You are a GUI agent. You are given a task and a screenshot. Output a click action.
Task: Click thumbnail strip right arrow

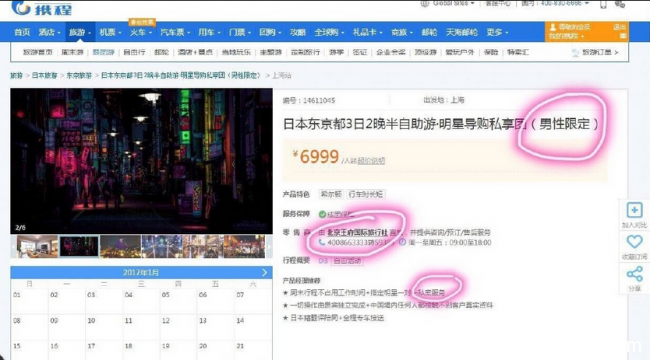click(x=269, y=246)
